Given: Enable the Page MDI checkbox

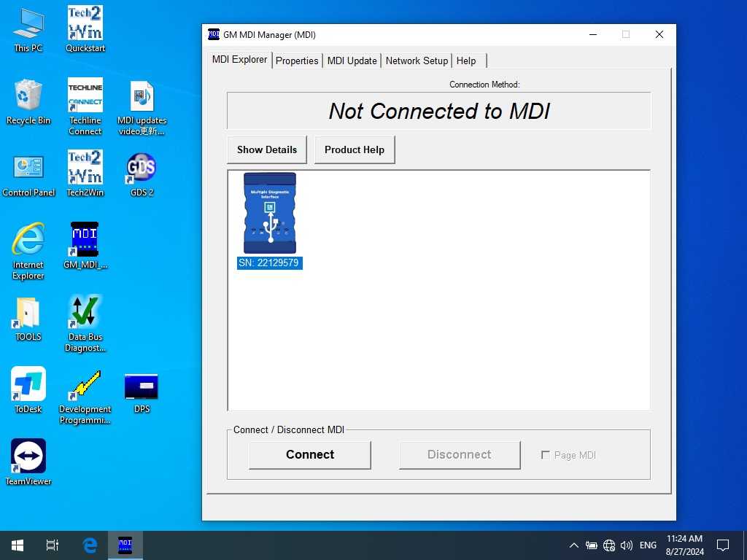Looking at the screenshot, I should point(546,455).
